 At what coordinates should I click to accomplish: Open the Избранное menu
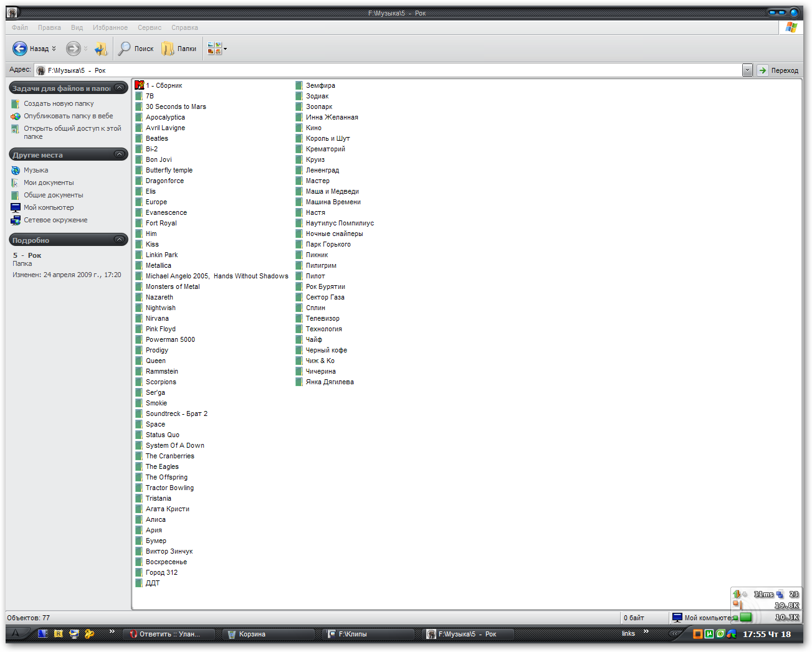(110, 27)
